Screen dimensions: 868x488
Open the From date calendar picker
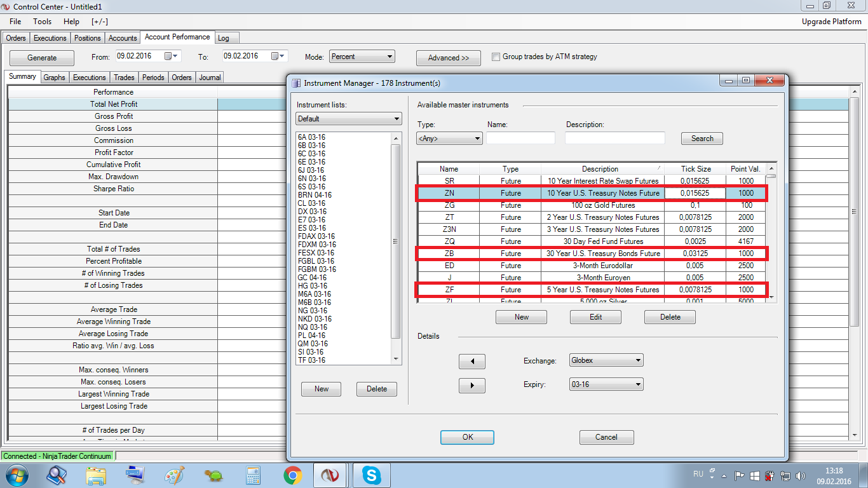(x=172, y=56)
